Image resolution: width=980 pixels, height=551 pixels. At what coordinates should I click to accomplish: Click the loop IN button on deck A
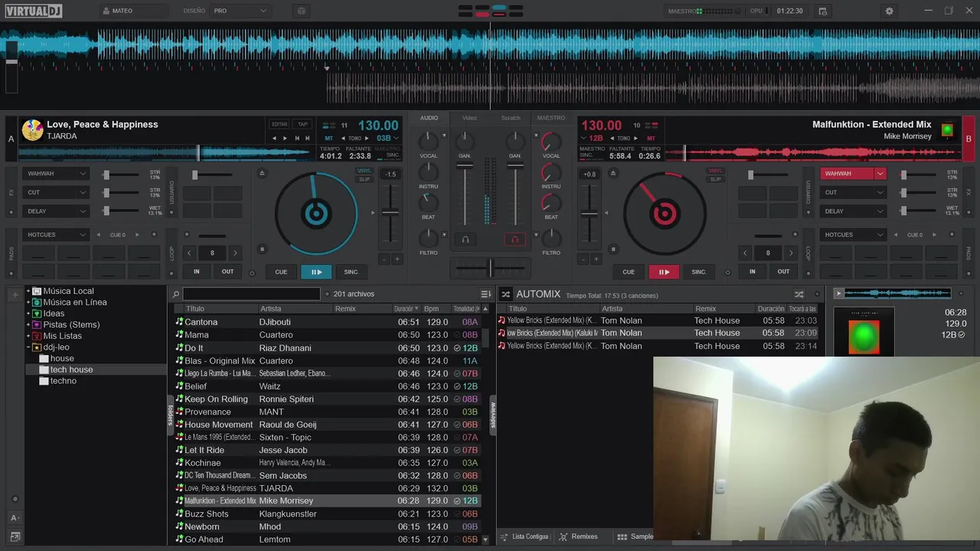tap(197, 272)
